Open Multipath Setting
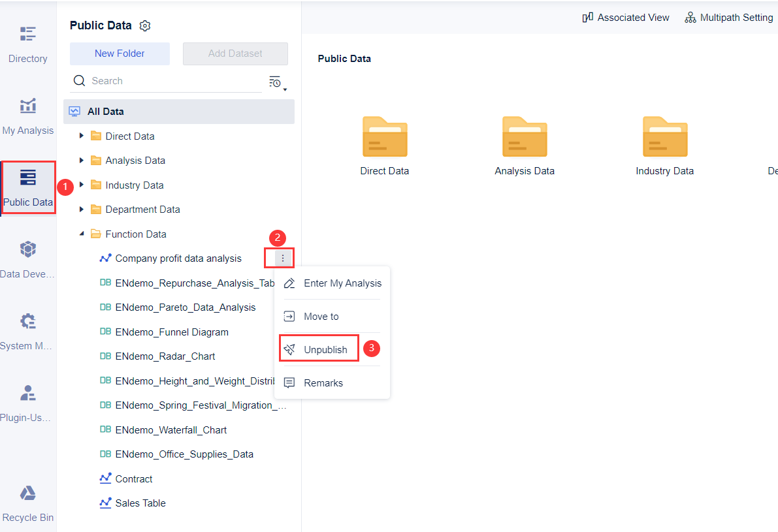778x532 pixels. 728,18
